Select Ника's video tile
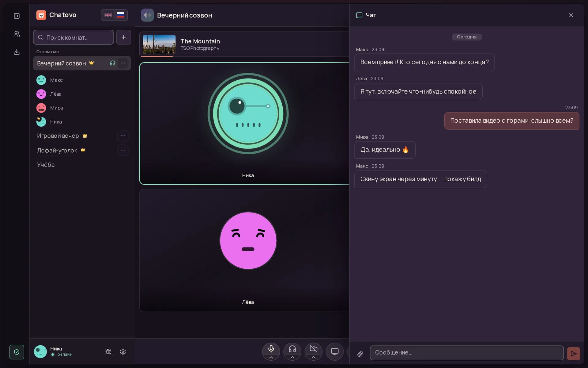This screenshot has width=588, height=368. (x=244, y=123)
